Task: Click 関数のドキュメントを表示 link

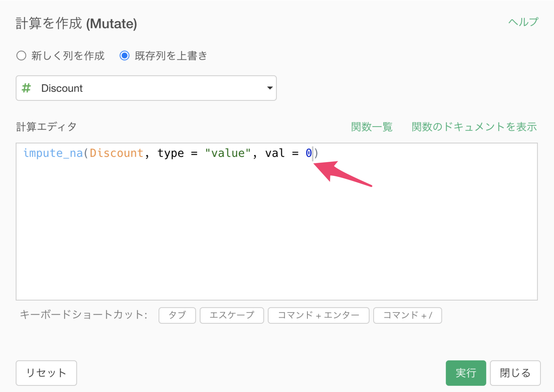Action: (474, 127)
